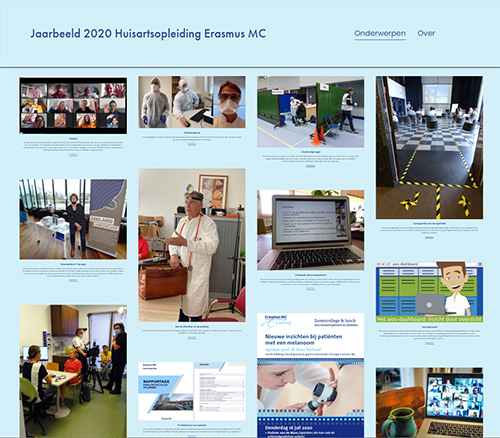
Task: Open the Rapportage report cover thumbnail
Action: pos(192,391)
